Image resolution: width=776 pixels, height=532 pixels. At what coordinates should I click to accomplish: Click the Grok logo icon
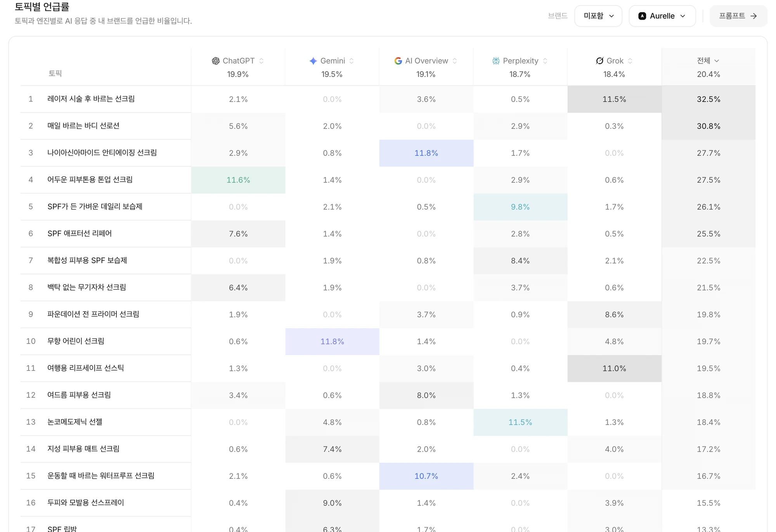click(x=599, y=61)
